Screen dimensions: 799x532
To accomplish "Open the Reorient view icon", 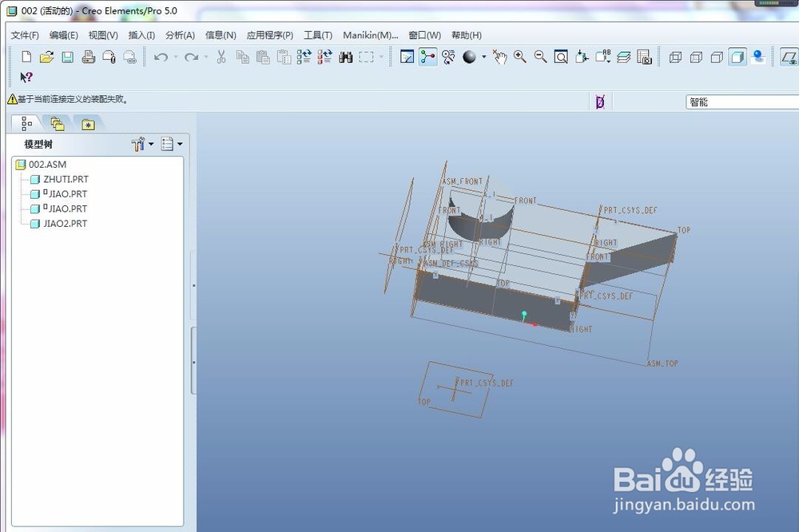I will click(582, 57).
